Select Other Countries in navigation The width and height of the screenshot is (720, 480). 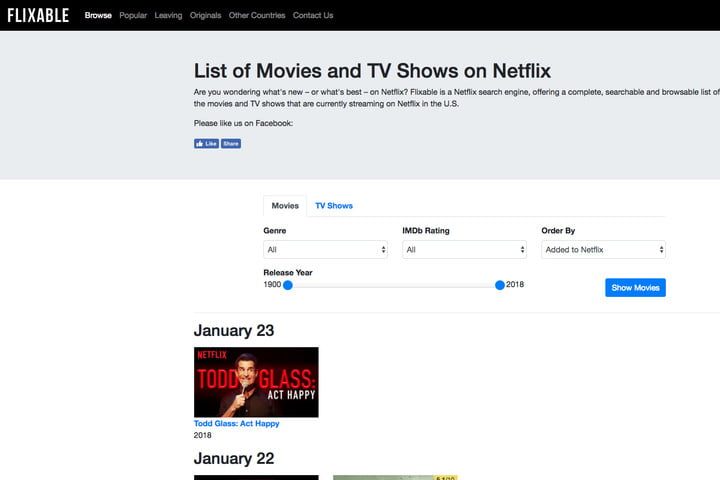(257, 16)
